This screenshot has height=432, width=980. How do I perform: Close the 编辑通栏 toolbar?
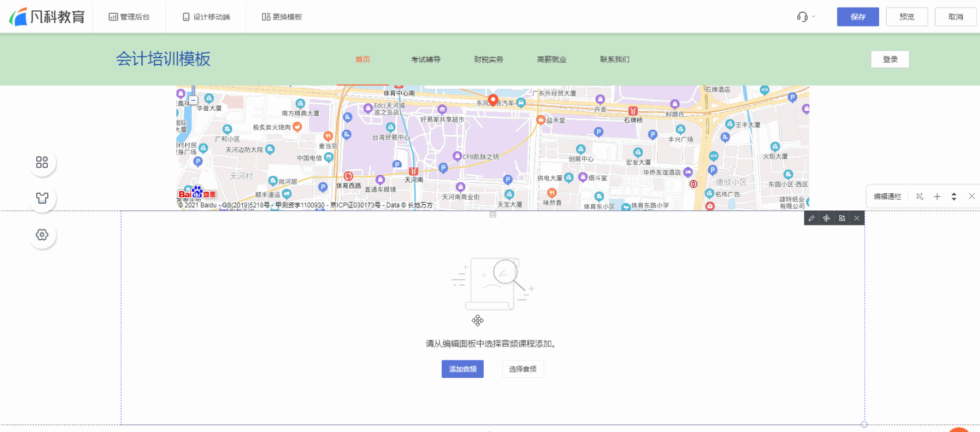tap(971, 197)
